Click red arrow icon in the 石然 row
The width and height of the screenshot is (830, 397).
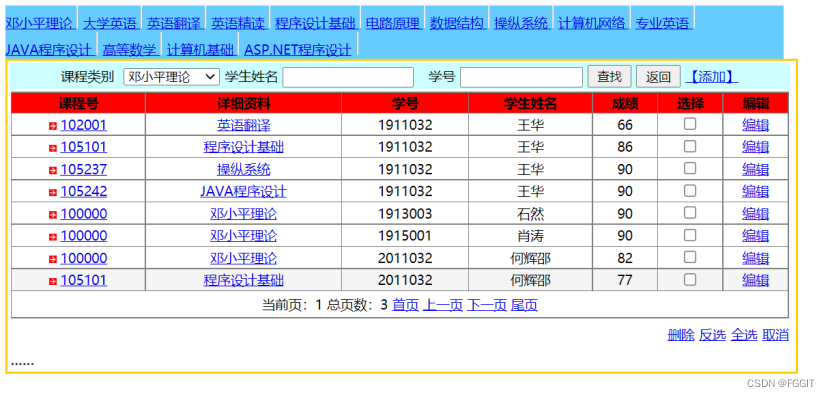tap(52, 215)
